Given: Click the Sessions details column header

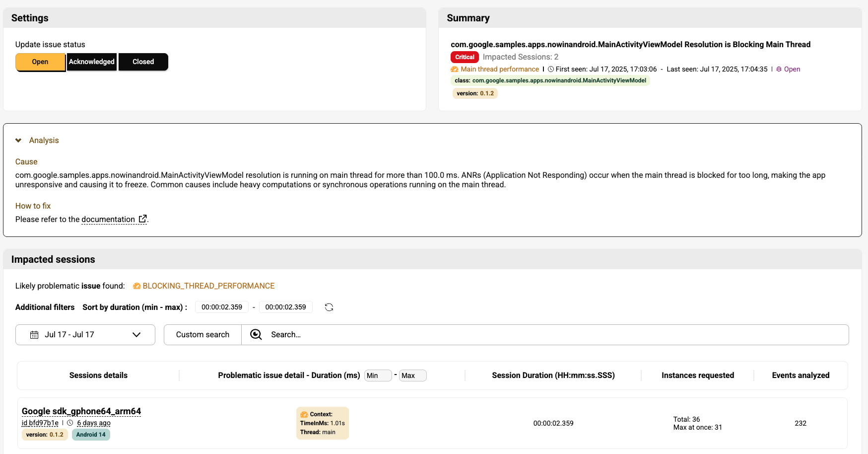Looking at the screenshot, I should pos(98,376).
